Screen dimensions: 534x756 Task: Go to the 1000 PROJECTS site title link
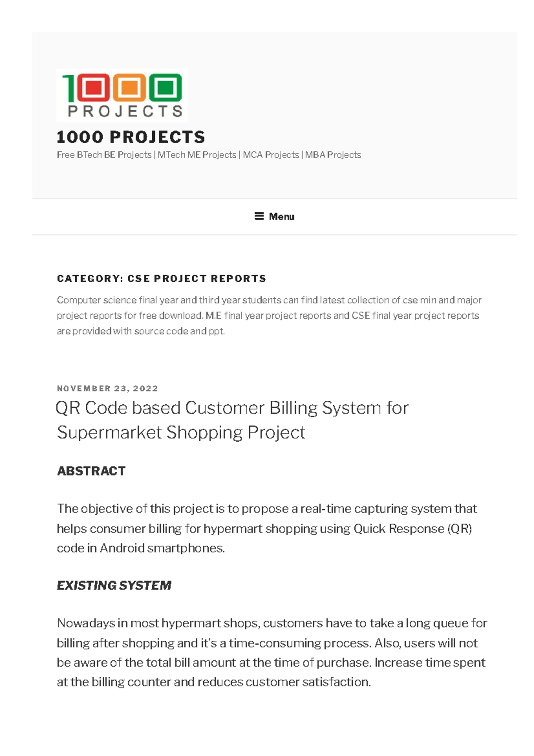[x=131, y=137]
